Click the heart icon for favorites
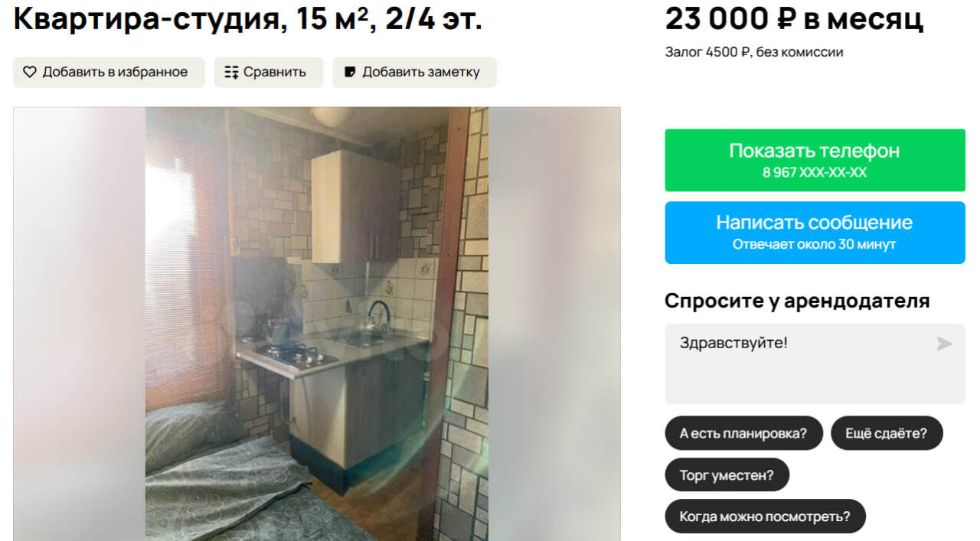980x541 pixels. [x=30, y=72]
